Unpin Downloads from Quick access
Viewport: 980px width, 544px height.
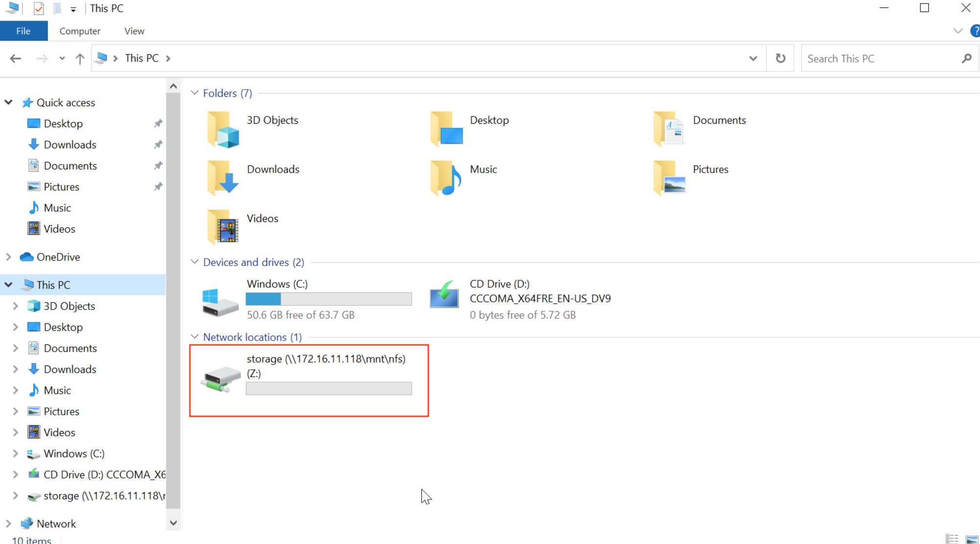(158, 145)
